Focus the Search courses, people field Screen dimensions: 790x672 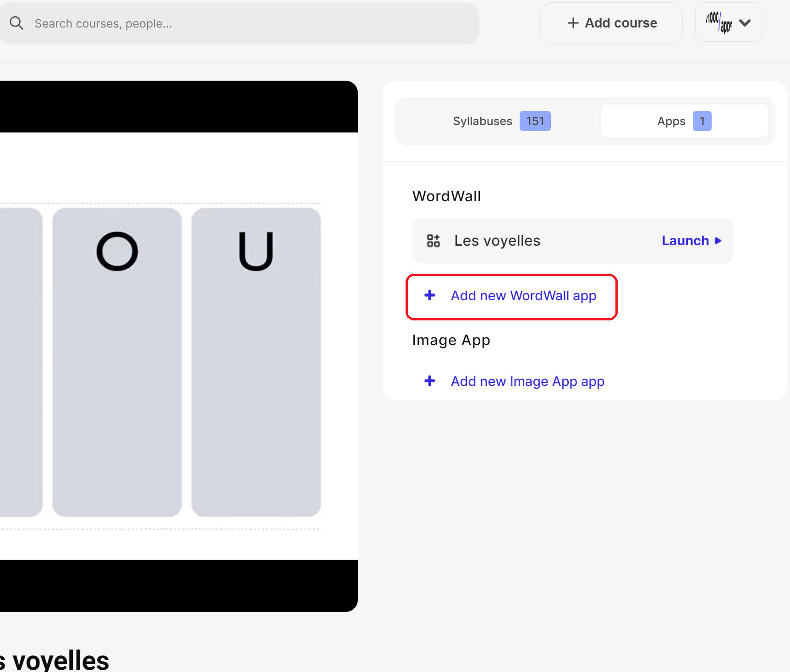coord(238,23)
